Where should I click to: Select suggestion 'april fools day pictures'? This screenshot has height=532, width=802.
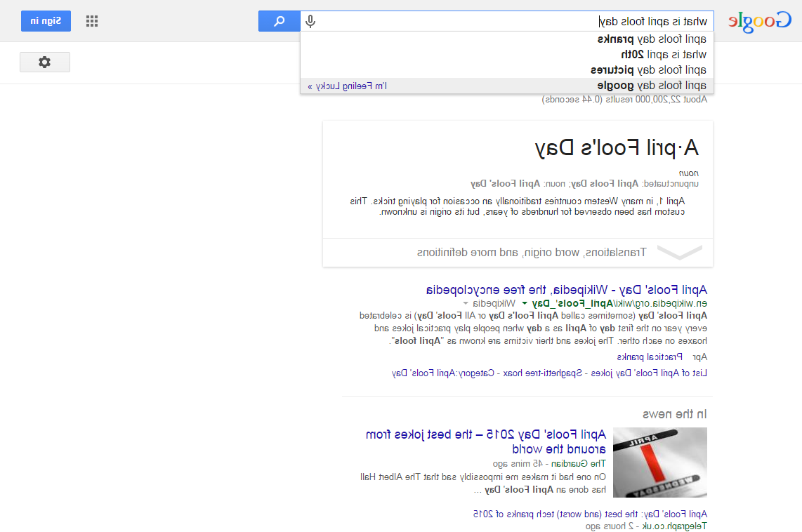click(507, 69)
